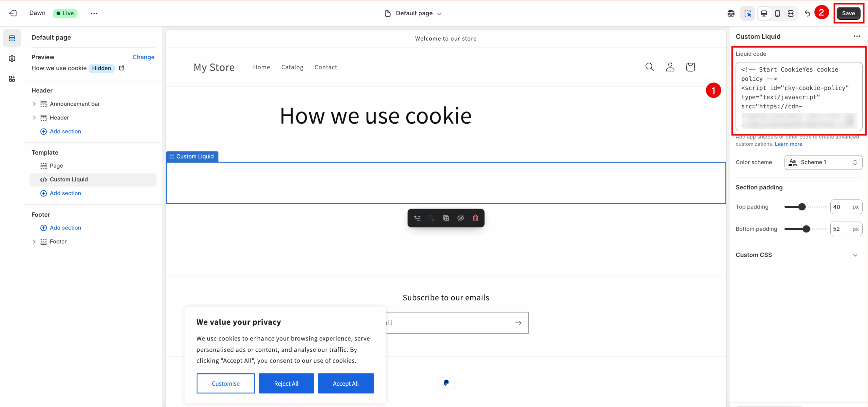This screenshot has width=868, height=407.
Task: Open the theme settings gear icon
Action: (x=12, y=59)
